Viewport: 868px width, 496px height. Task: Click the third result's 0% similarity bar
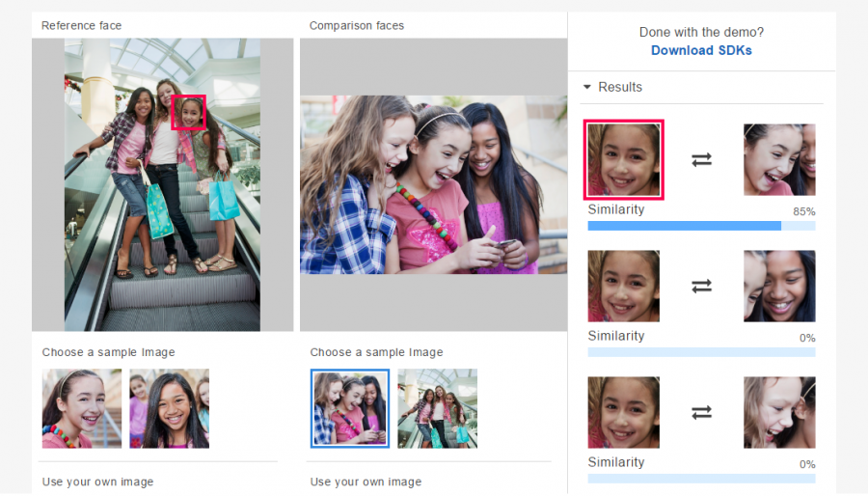pos(701,479)
